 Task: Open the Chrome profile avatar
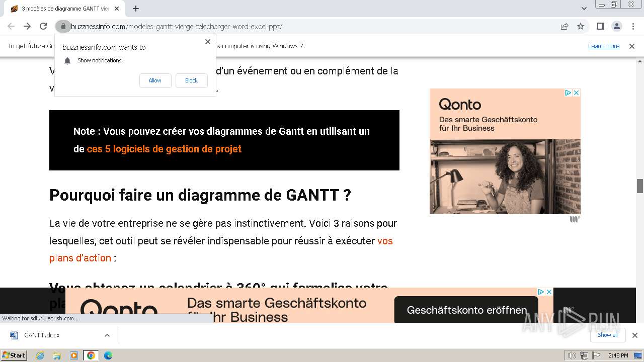[x=616, y=26]
